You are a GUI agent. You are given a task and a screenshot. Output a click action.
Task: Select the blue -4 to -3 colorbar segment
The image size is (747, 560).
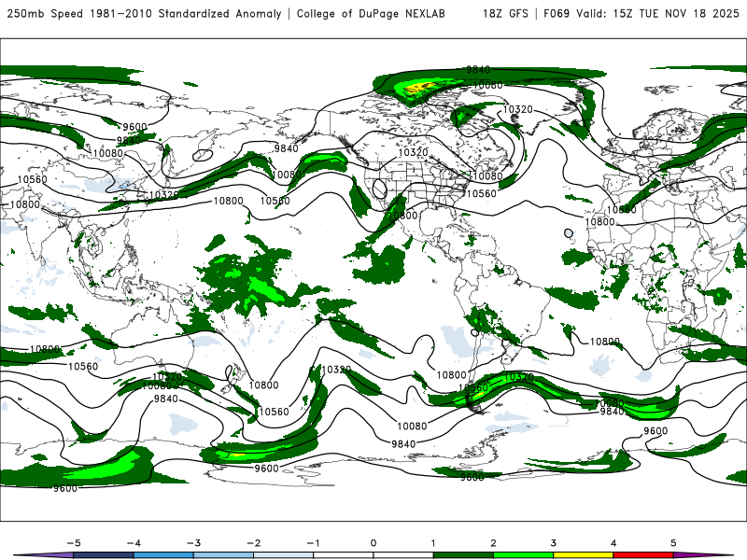tap(163, 555)
